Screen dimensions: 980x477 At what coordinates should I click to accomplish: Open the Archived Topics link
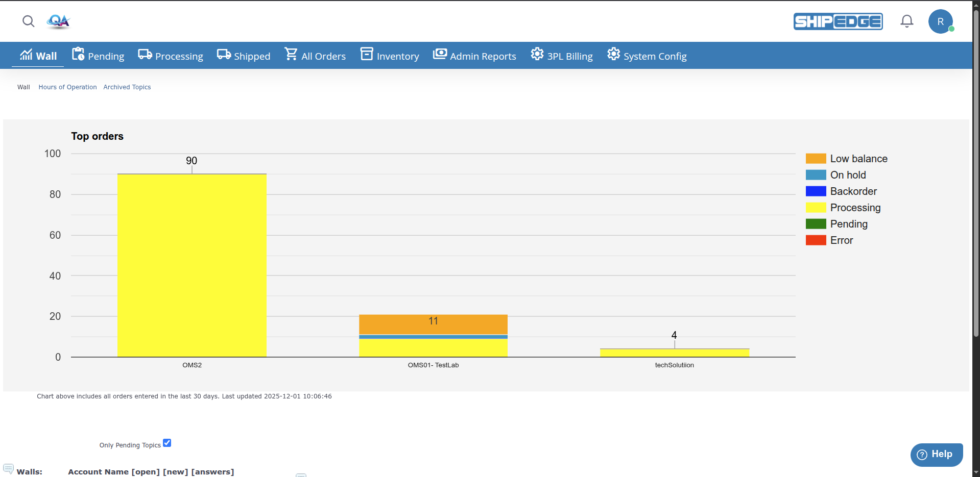click(127, 87)
